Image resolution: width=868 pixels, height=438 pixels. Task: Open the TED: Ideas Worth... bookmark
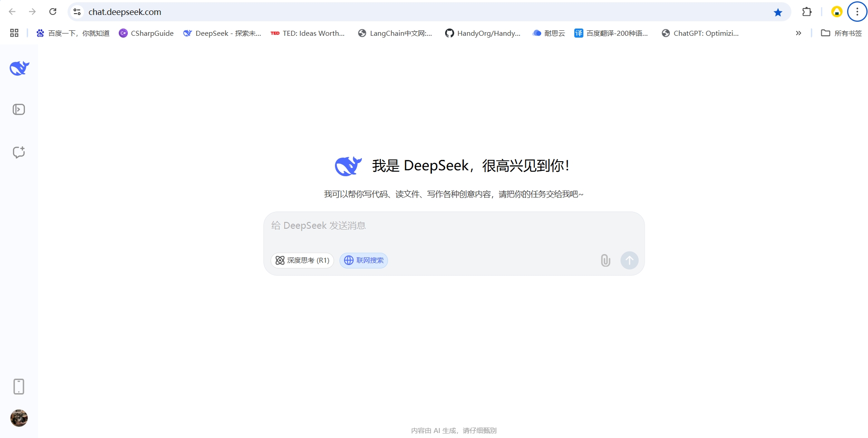[x=308, y=33]
